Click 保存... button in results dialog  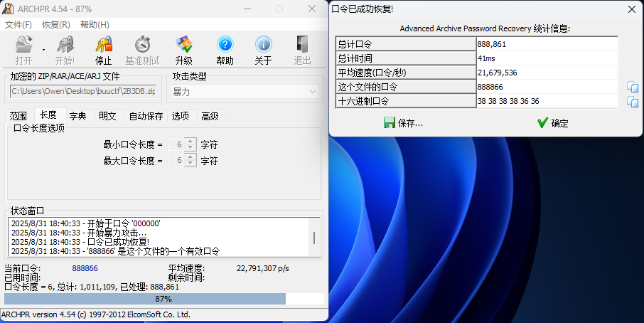pyautogui.click(x=403, y=123)
